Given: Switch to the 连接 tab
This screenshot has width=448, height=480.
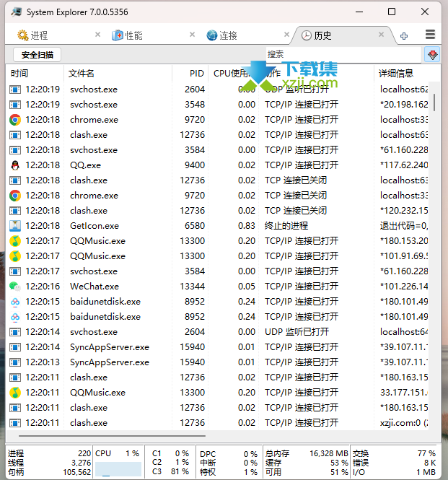Looking at the screenshot, I should point(221,35).
